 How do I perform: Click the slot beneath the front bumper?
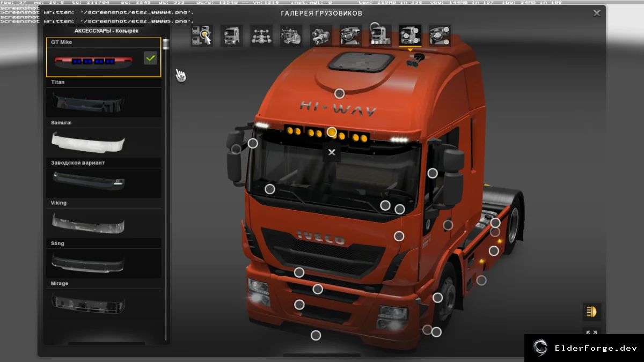316,335
